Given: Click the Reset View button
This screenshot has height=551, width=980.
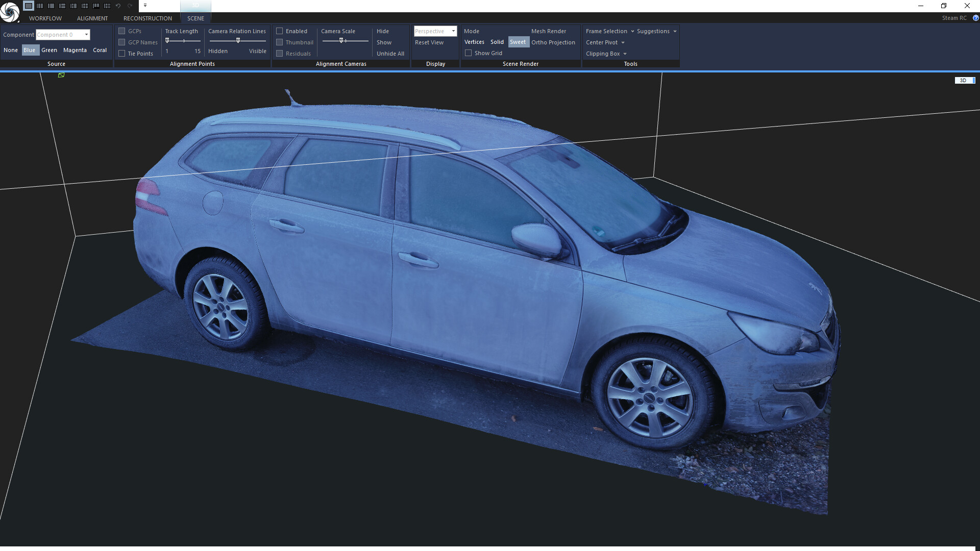Looking at the screenshot, I should click(x=429, y=42).
